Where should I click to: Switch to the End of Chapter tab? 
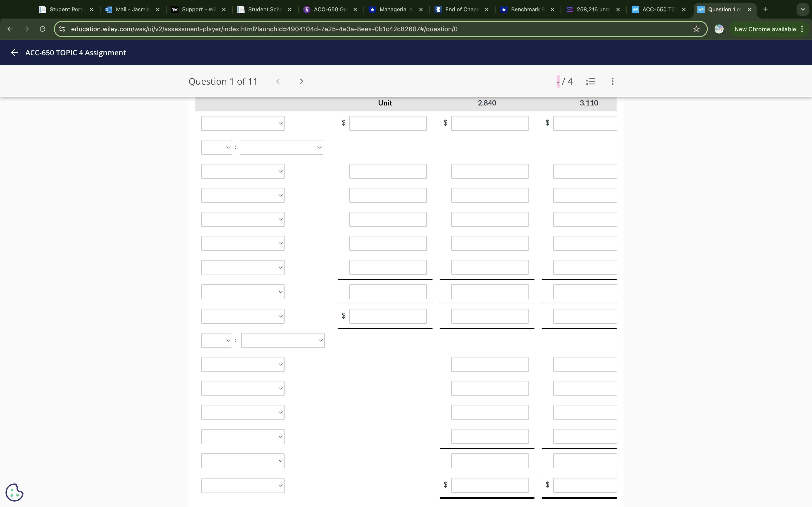[x=461, y=9]
